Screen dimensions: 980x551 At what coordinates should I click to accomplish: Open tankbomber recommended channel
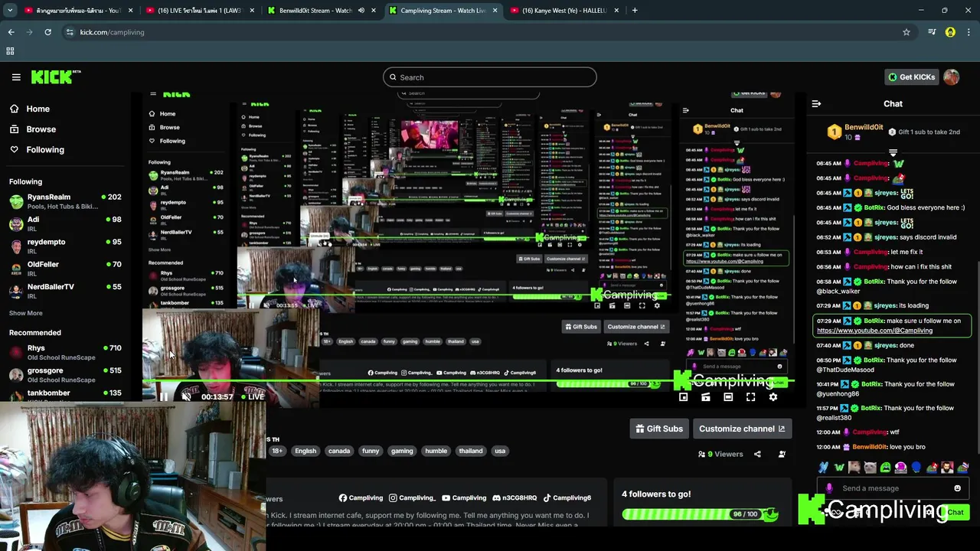(x=65, y=395)
